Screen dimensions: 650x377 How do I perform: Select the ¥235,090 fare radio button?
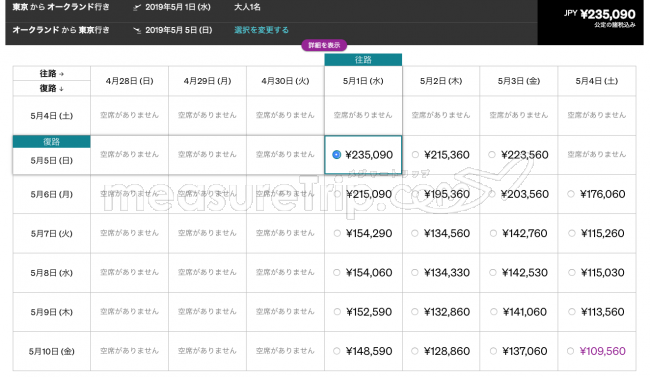pos(337,155)
